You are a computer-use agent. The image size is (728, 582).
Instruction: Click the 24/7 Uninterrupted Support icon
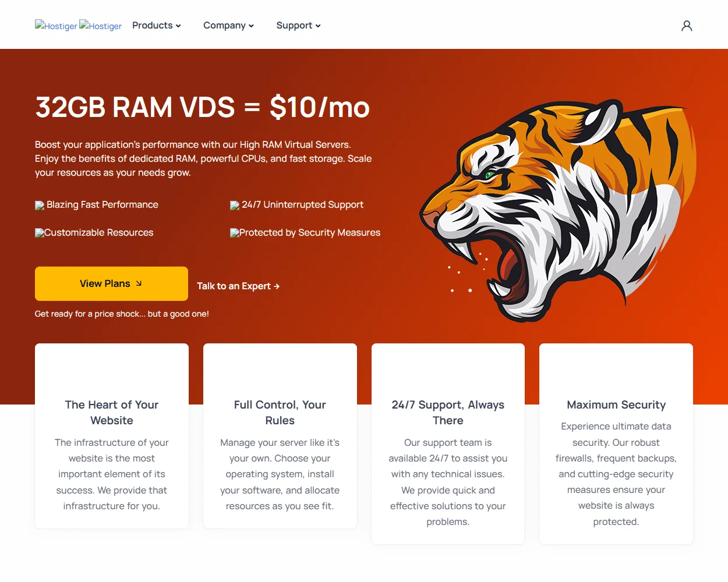coord(235,205)
